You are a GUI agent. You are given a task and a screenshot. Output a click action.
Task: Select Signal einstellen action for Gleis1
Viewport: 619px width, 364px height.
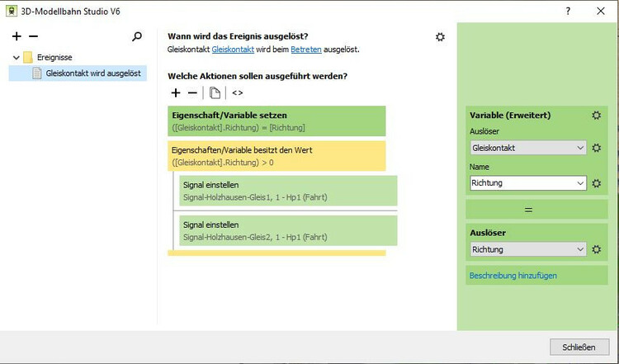[x=288, y=191]
